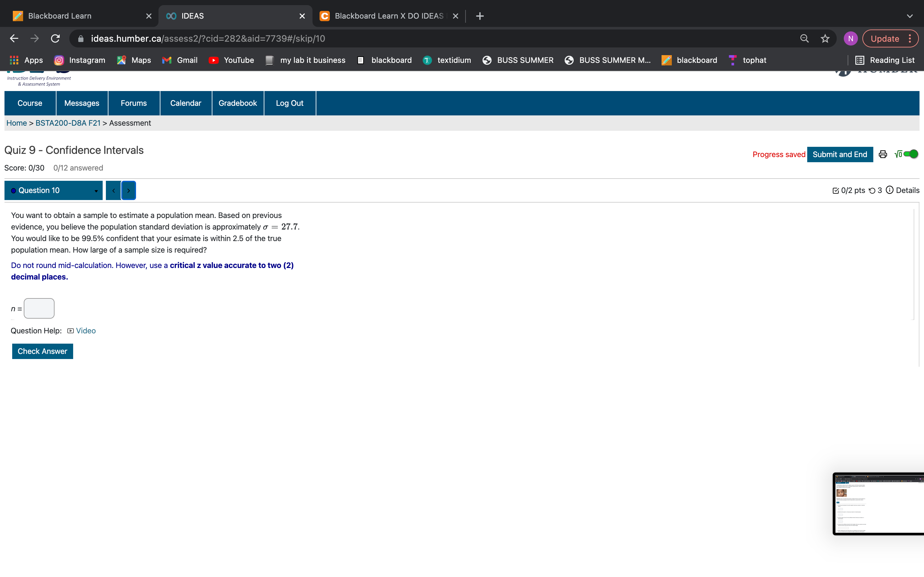Open the Gradebook menu item
Screen dimensions: 924x577
click(x=237, y=103)
